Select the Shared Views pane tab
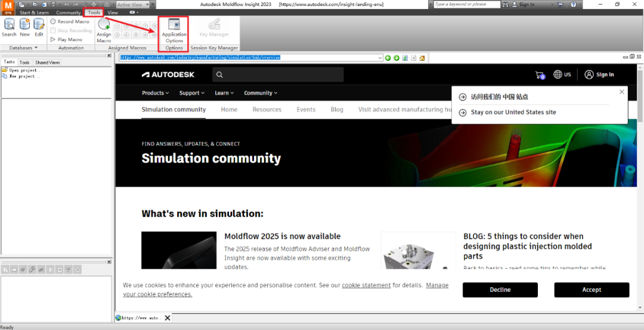 pos(48,63)
